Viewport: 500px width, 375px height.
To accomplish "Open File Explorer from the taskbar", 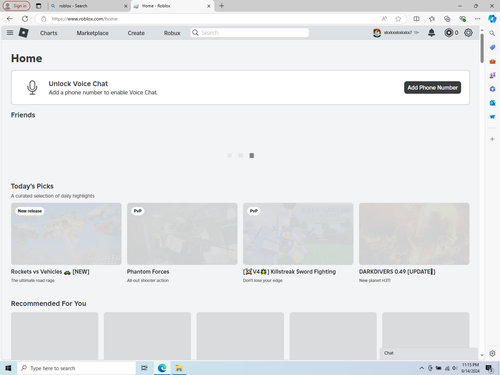I will tap(179, 368).
